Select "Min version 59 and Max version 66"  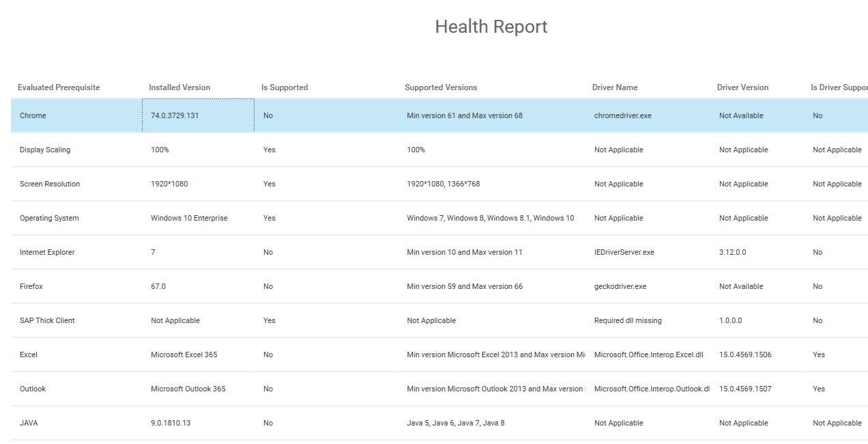(465, 286)
